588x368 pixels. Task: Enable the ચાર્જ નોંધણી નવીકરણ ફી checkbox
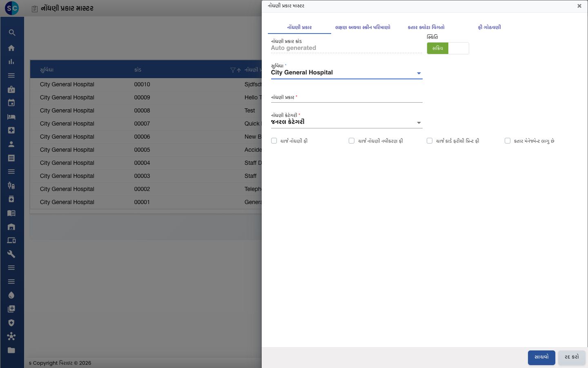tap(352, 141)
